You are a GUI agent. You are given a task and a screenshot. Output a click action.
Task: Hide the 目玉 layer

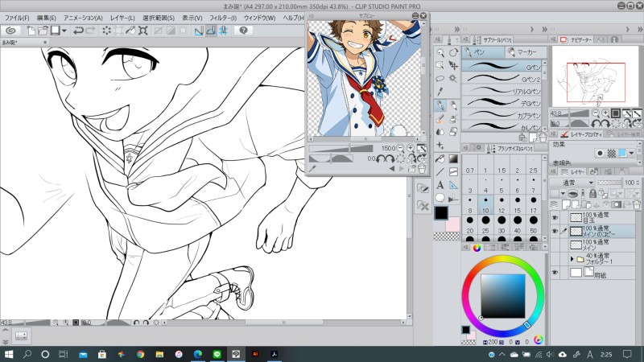coord(555,217)
